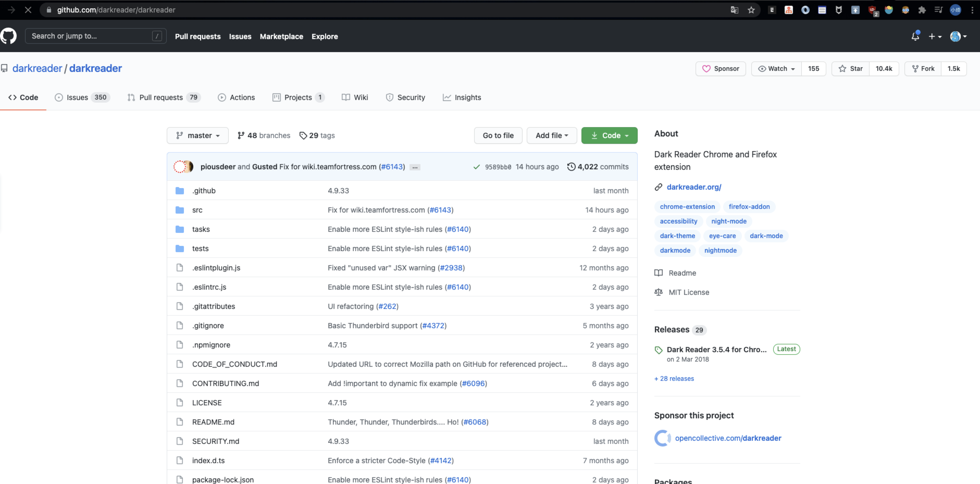Viewport: 980px width, 484px height.
Task: Open the tasks folder
Action: [201, 229]
